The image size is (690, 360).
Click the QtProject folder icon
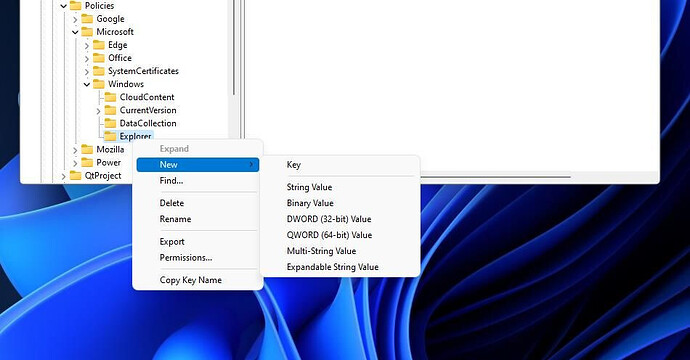(76, 176)
